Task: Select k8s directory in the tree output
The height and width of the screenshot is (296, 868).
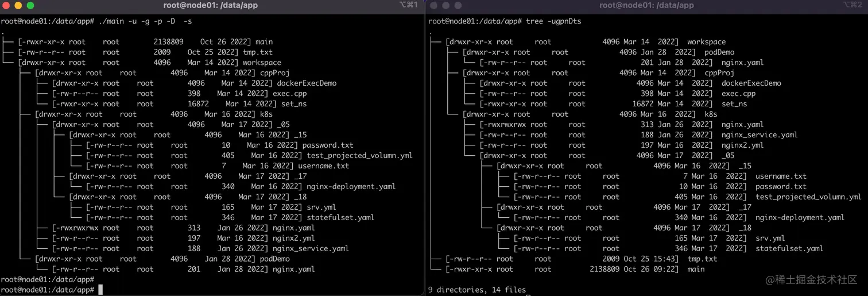Action: point(711,114)
